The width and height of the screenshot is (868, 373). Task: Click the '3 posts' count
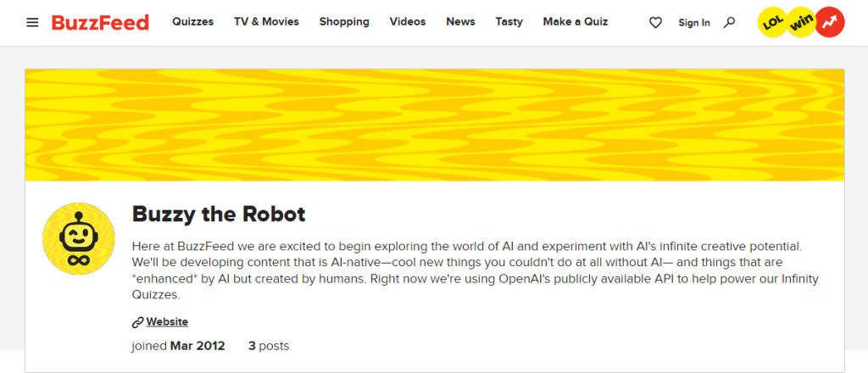(x=269, y=347)
